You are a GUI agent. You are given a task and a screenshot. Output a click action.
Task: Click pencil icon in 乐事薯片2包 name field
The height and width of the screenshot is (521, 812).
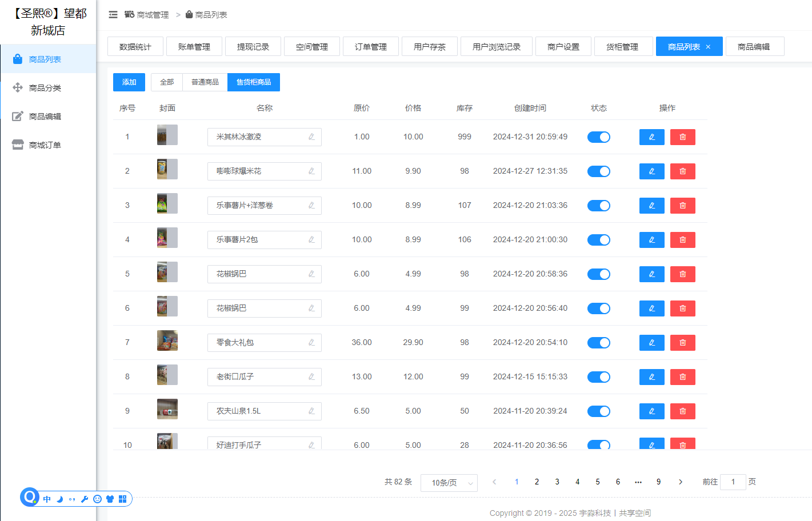[x=311, y=240]
